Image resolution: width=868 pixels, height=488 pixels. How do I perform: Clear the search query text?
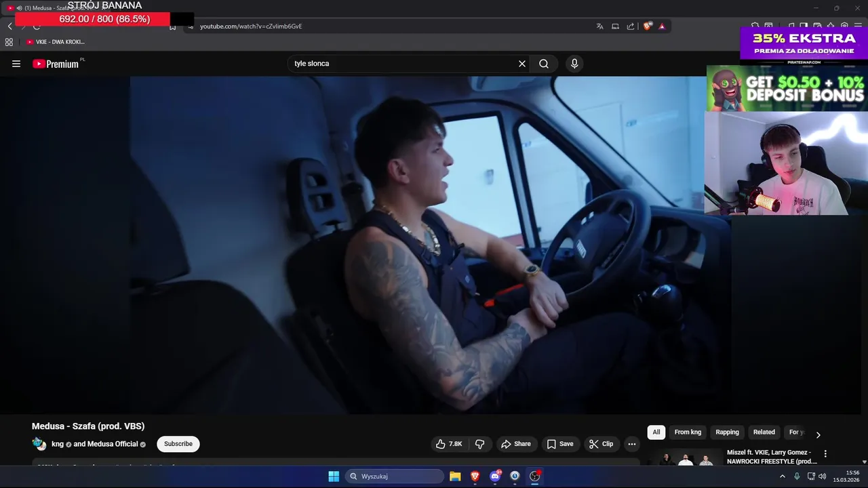[x=522, y=64]
